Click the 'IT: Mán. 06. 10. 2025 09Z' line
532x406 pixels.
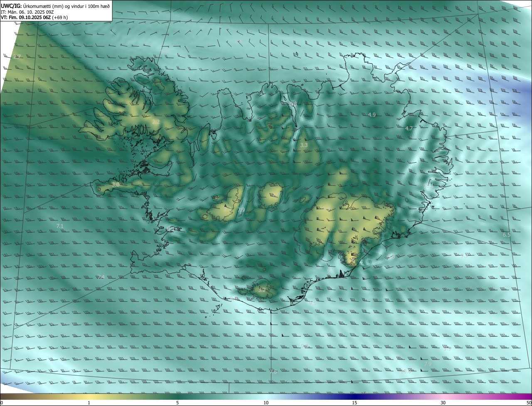click(x=27, y=12)
